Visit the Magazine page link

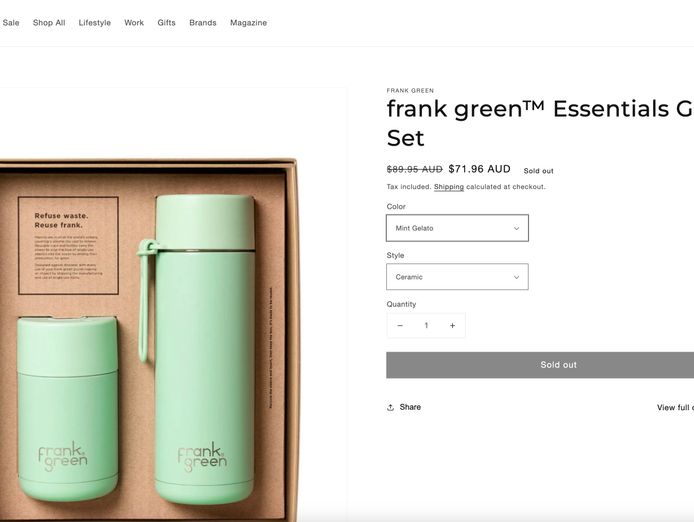(x=248, y=23)
